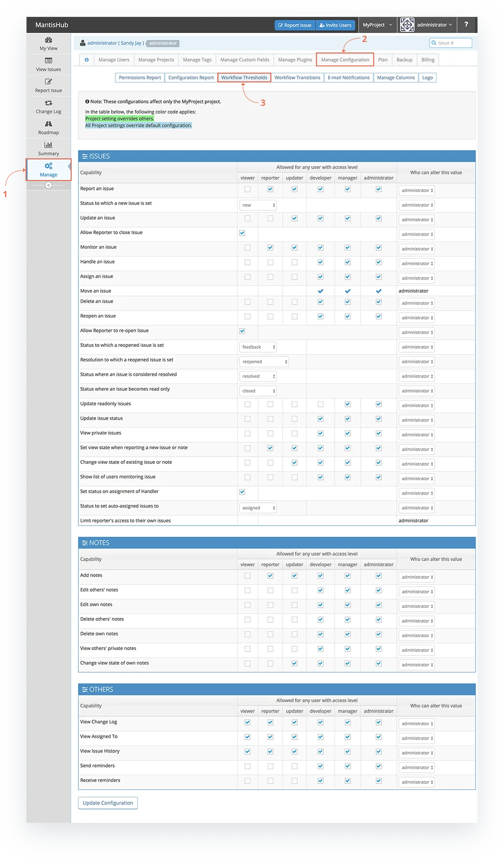Switch to the Billing tab

pyautogui.click(x=428, y=60)
